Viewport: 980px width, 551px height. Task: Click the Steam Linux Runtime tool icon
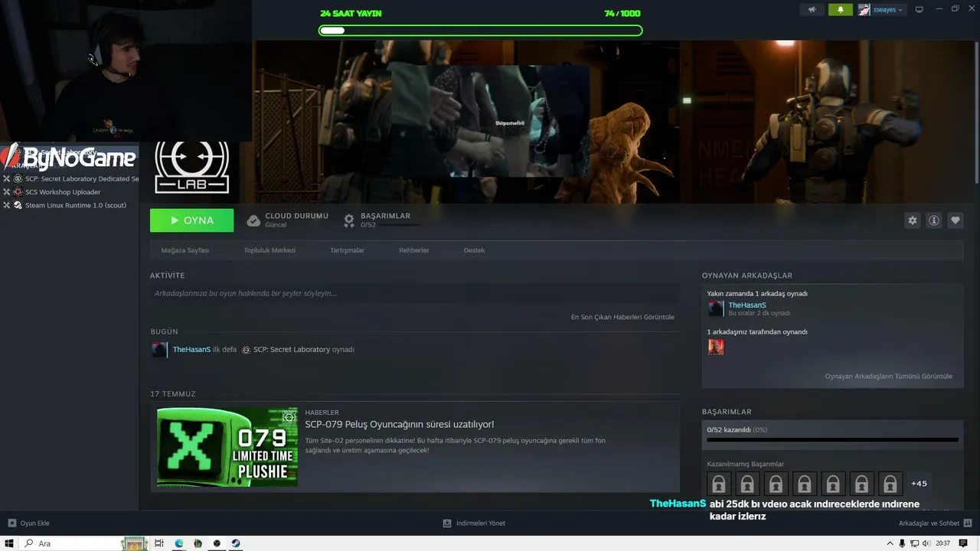pyautogui.click(x=18, y=205)
